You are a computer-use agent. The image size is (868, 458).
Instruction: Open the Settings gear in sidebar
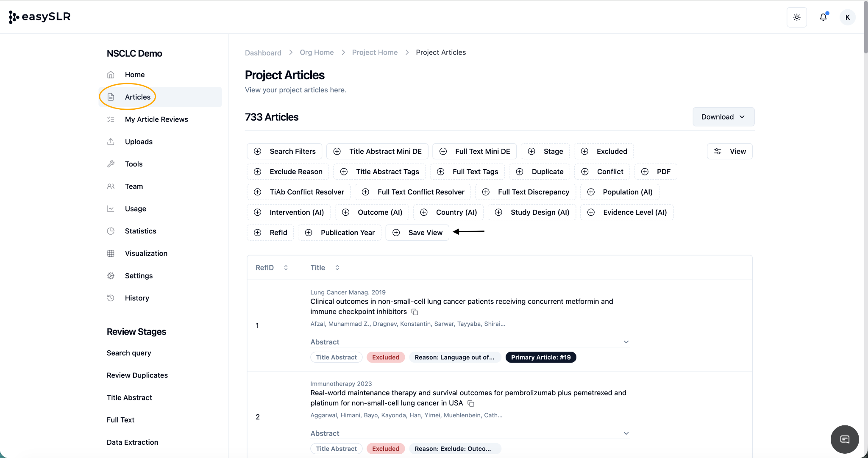[x=111, y=276]
